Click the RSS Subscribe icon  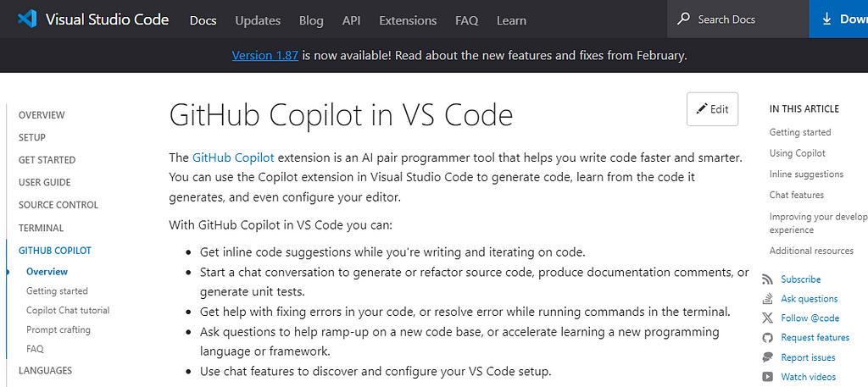point(767,279)
